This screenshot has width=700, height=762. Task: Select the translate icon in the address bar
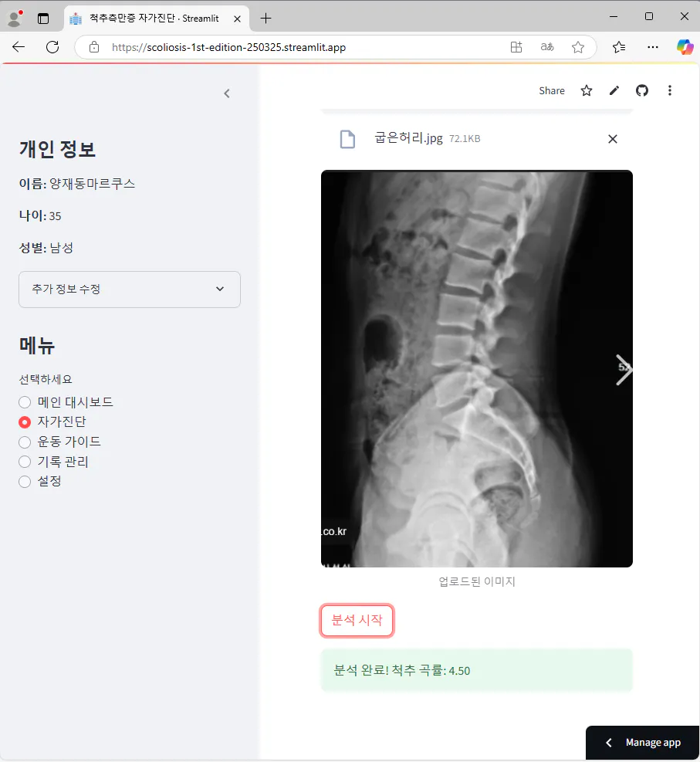pyautogui.click(x=547, y=46)
